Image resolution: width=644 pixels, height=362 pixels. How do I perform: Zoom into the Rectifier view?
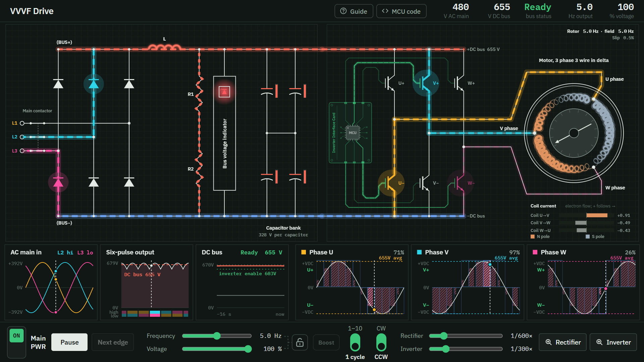tap(563, 342)
